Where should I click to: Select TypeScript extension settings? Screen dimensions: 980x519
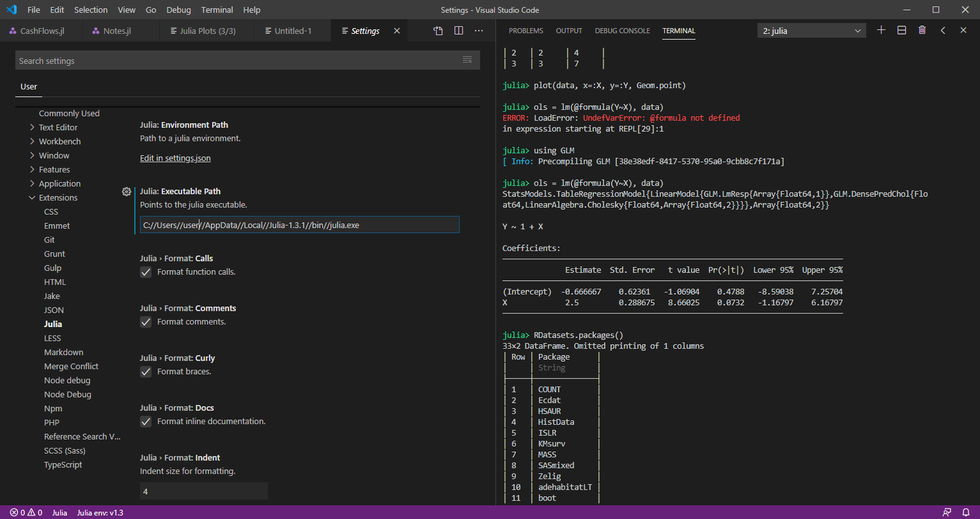(63, 465)
